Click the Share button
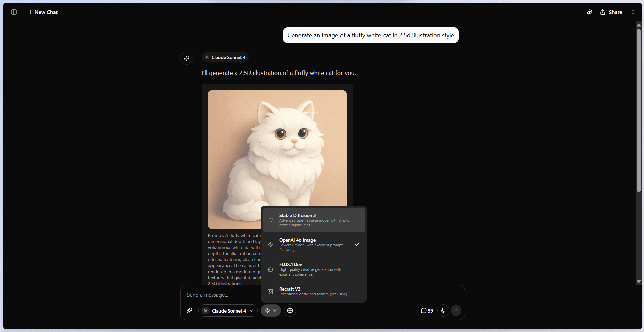This screenshot has height=332, width=644. point(611,12)
